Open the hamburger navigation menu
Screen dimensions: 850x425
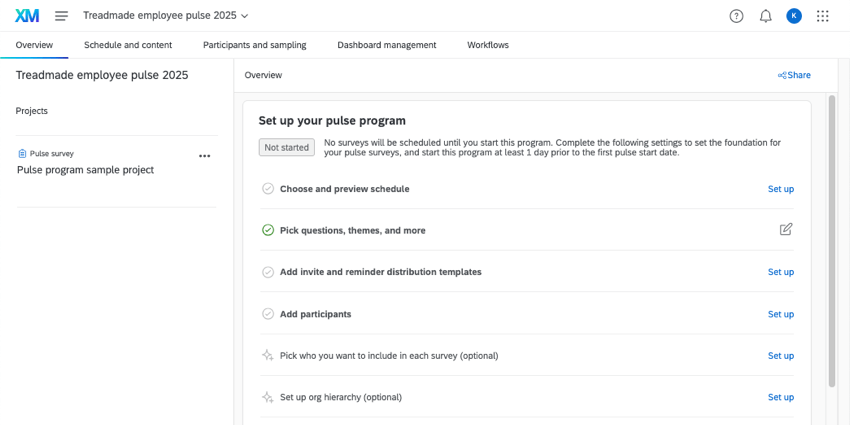tap(62, 16)
